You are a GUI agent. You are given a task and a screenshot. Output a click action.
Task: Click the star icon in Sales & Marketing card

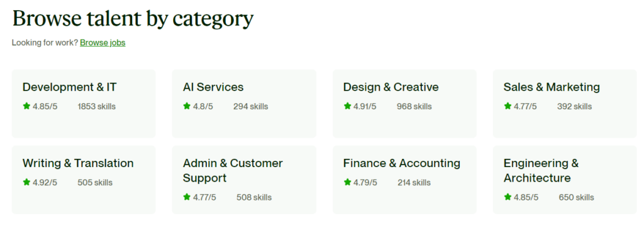[508, 106]
